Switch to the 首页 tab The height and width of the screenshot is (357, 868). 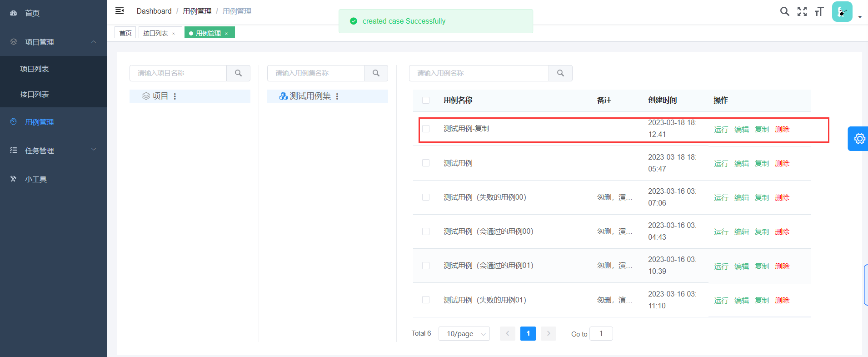coord(125,33)
